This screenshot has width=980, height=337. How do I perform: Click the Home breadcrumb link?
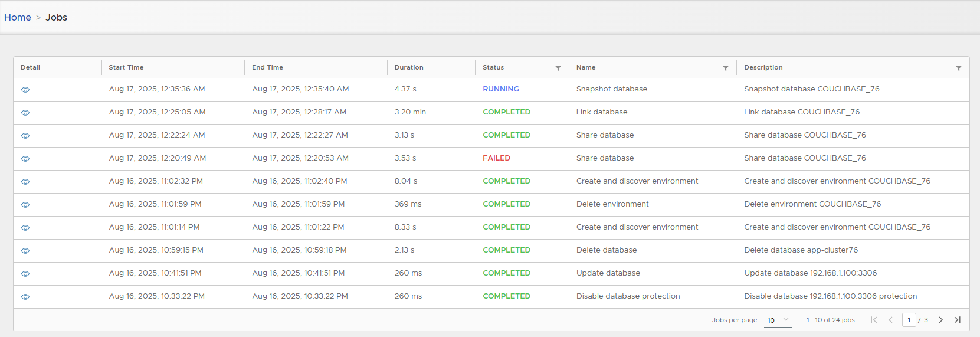pos(18,17)
